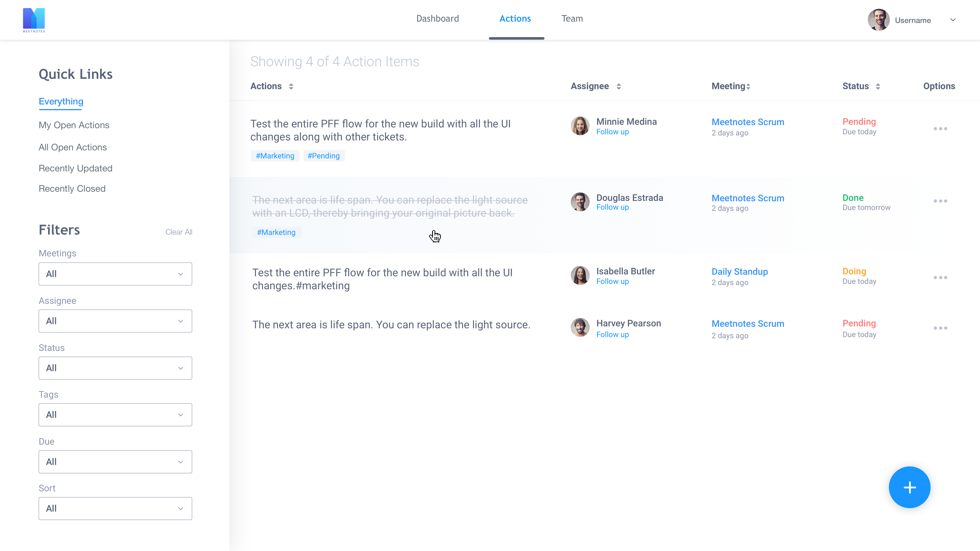Click the #Pending tag

[324, 156]
